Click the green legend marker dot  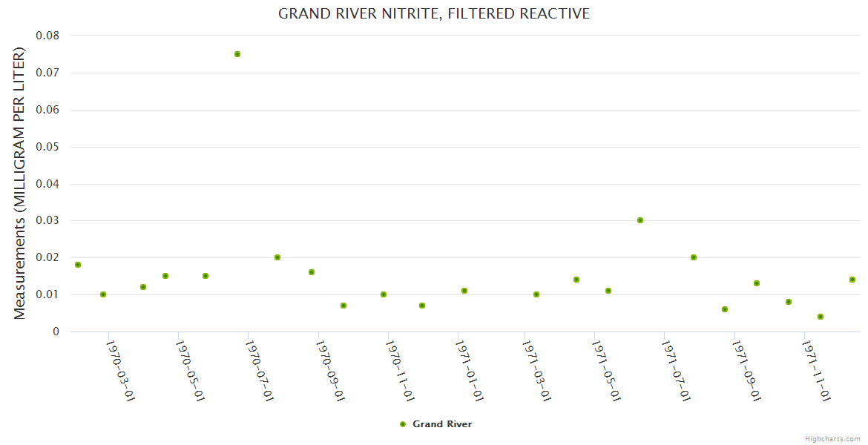[403, 424]
